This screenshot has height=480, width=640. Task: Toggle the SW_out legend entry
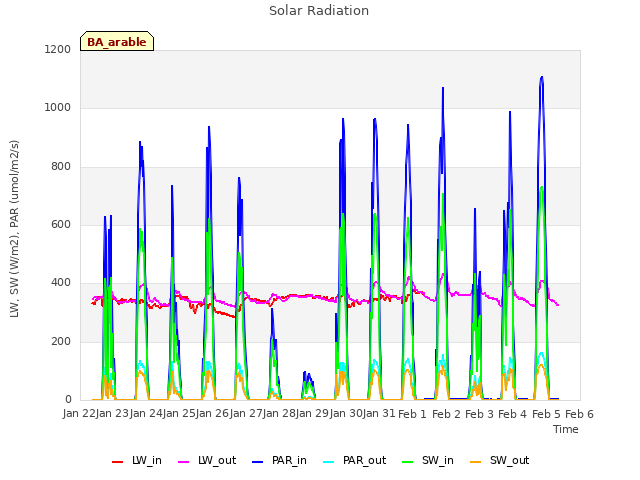click(500, 461)
